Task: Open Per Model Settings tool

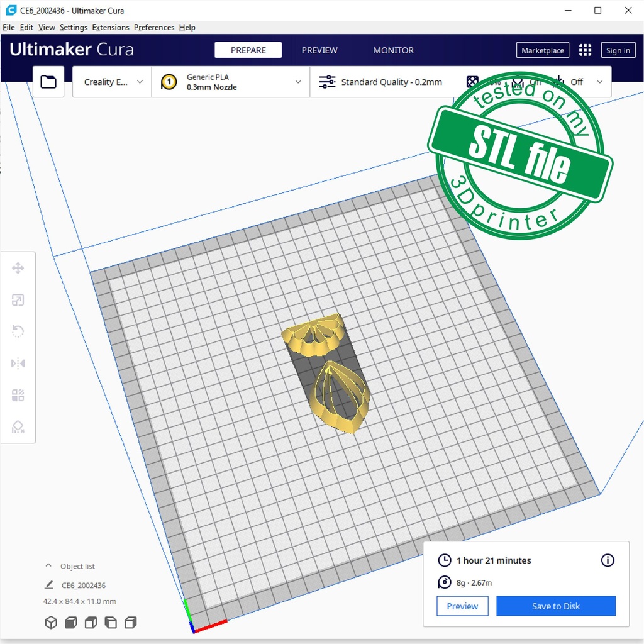Action: 18,395
